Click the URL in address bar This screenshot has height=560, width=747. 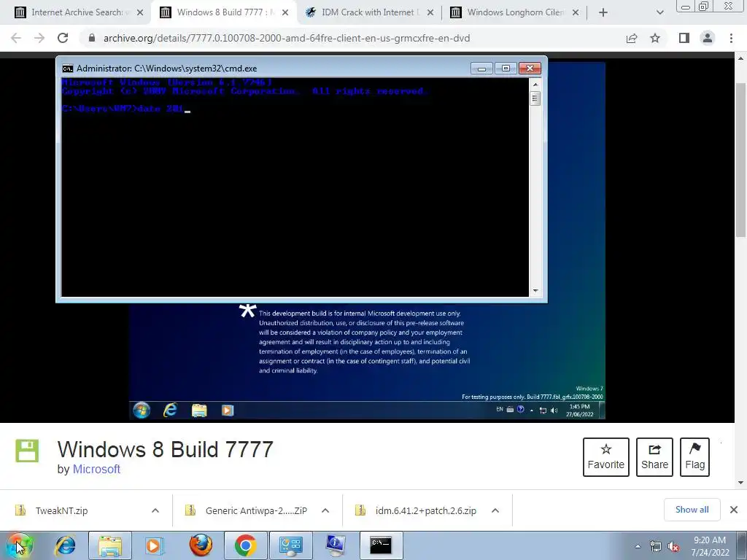pos(287,38)
